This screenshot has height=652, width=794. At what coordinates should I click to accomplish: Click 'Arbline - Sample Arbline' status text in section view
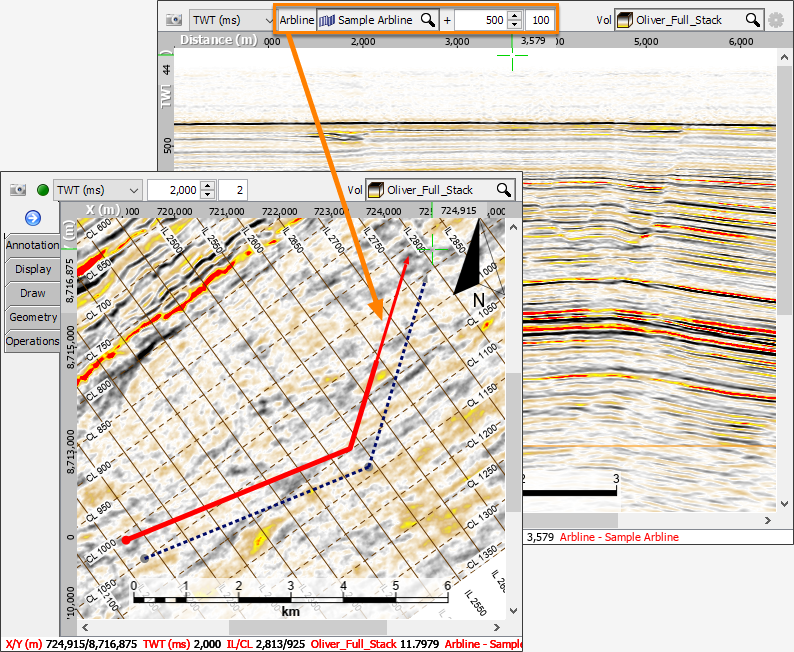pyautogui.click(x=619, y=537)
